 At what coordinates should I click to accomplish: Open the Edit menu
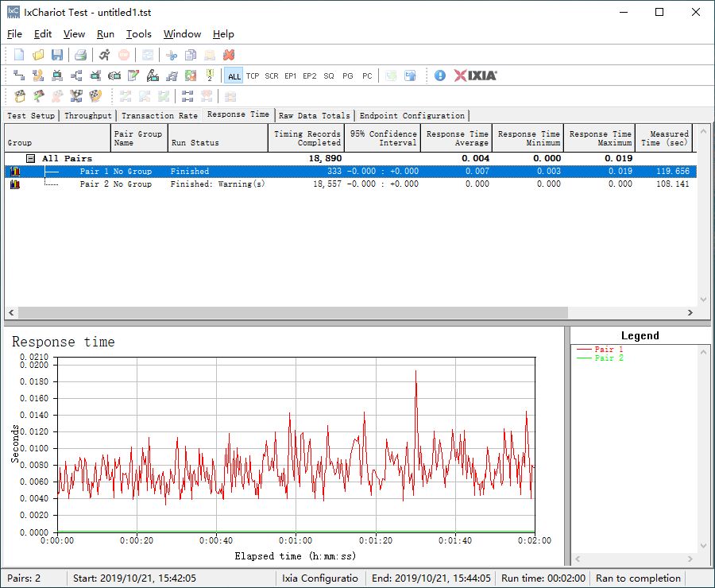coord(43,33)
